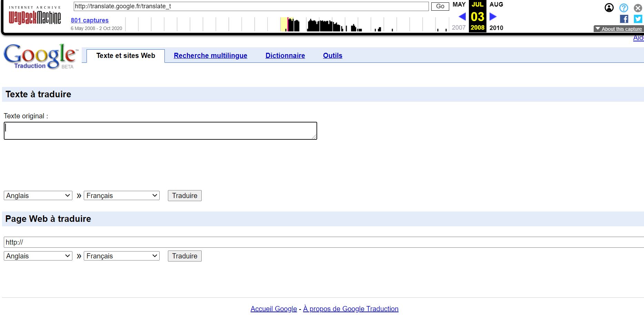Close the Wayback toolbar
Image resolution: width=644 pixels, height=315 pixels.
[638, 8]
